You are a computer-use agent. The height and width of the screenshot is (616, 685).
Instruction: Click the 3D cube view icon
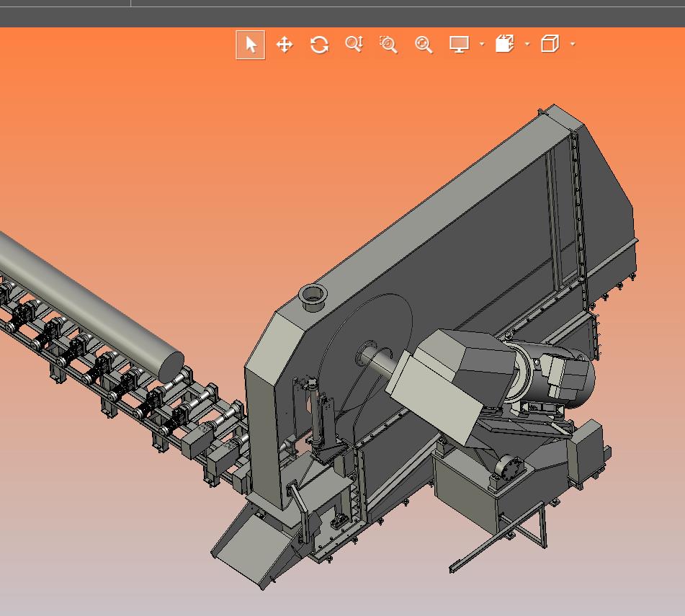pos(550,44)
